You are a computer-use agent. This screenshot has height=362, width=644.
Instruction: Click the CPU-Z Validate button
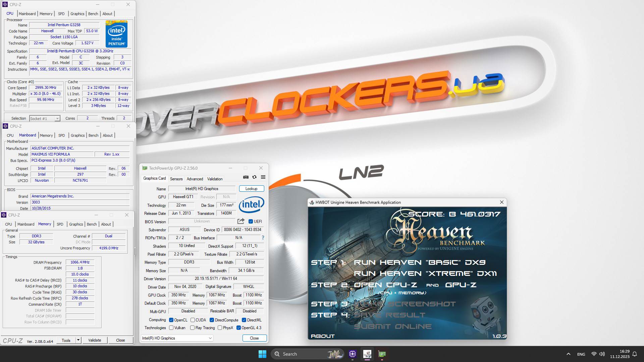coord(95,340)
